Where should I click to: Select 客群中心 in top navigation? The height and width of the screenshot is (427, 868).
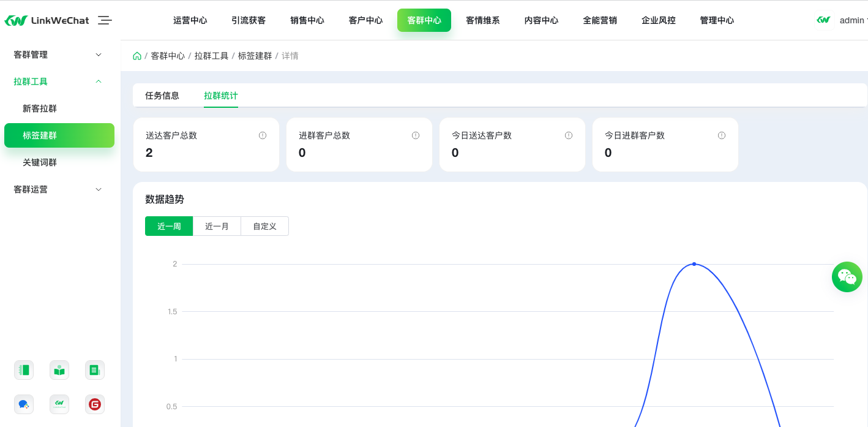pyautogui.click(x=424, y=20)
